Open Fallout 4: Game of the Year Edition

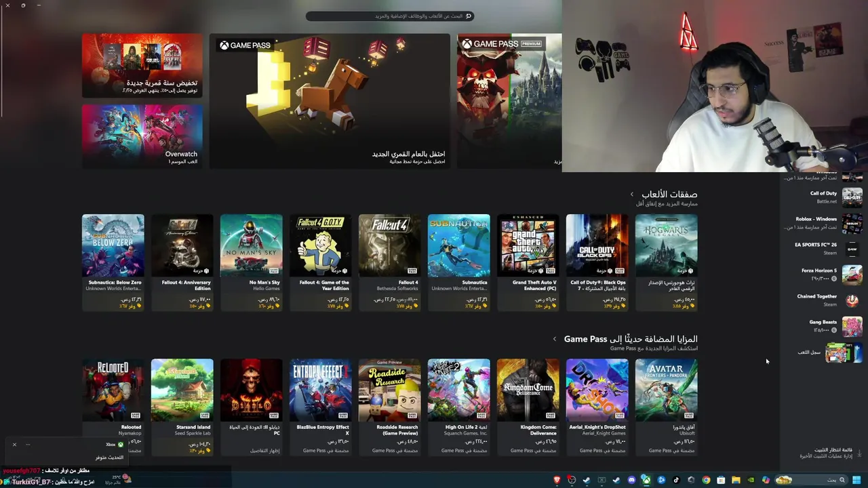[321, 262]
